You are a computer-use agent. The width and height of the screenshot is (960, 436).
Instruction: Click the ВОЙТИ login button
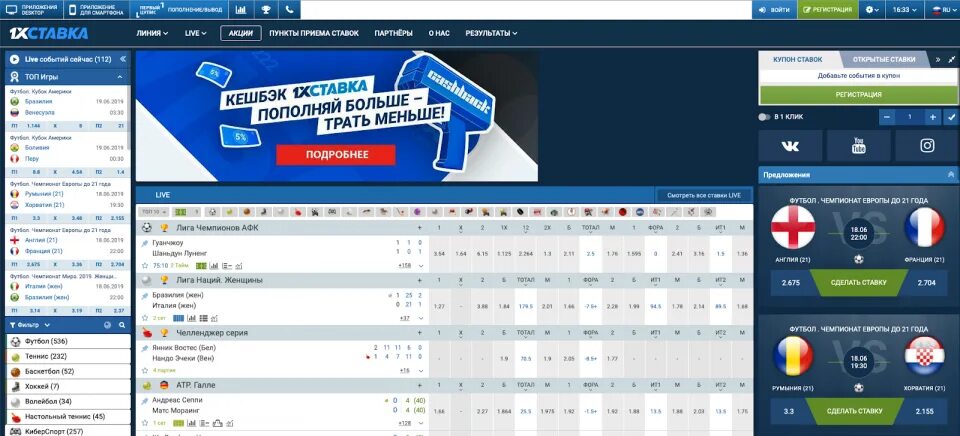coord(774,10)
